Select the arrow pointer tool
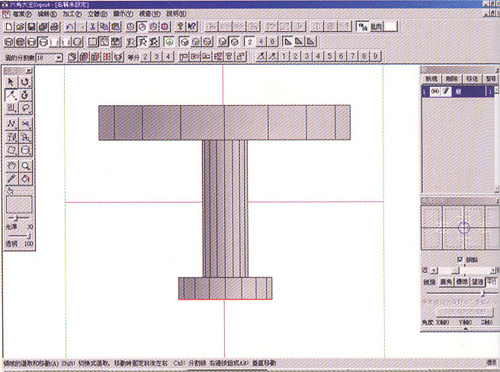The width and height of the screenshot is (500, 372). 11,81
